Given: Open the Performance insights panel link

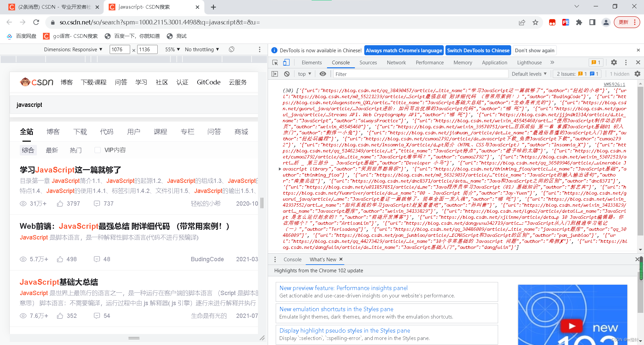Looking at the screenshot, I should tap(343, 288).
